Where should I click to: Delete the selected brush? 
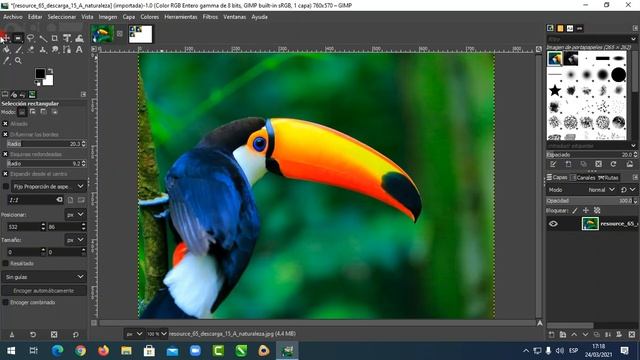(598, 164)
